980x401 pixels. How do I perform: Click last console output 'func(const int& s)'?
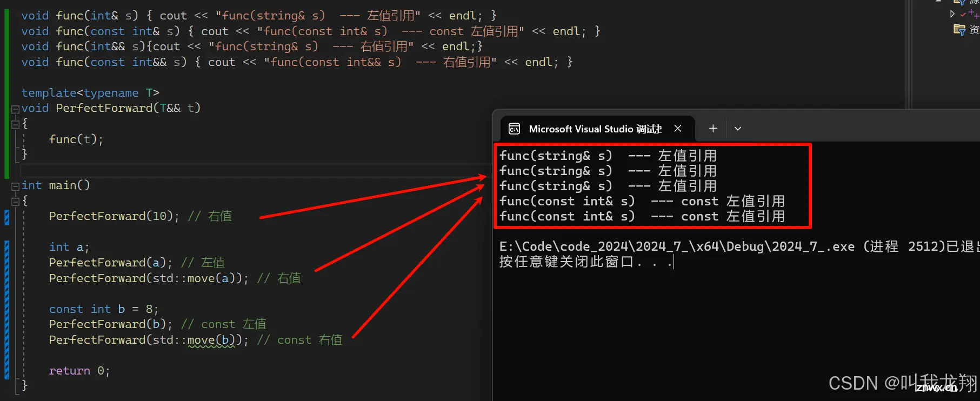tap(642, 216)
